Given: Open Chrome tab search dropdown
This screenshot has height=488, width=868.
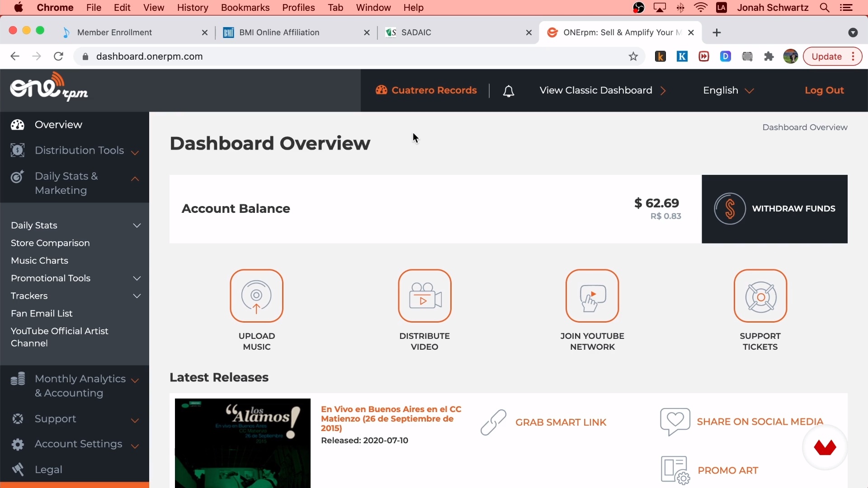Looking at the screenshot, I should pyautogui.click(x=853, y=33).
